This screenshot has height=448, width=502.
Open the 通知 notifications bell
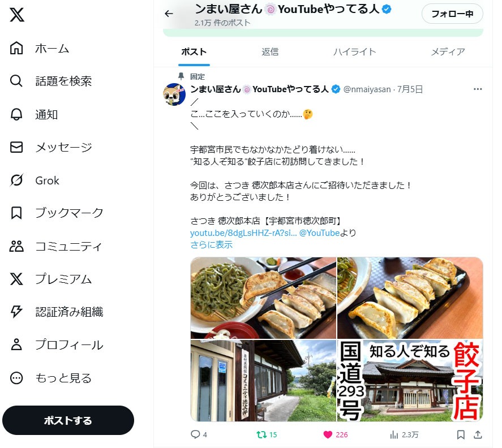pyautogui.click(x=16, y=114)
